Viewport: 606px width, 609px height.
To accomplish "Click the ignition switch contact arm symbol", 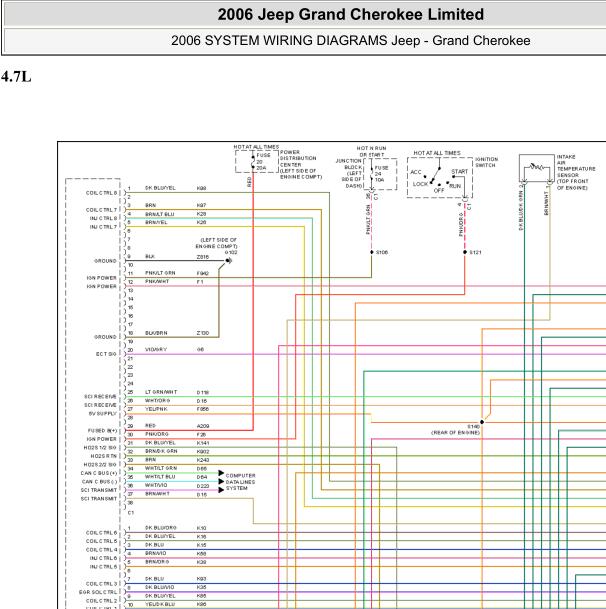I will [436, 175].
